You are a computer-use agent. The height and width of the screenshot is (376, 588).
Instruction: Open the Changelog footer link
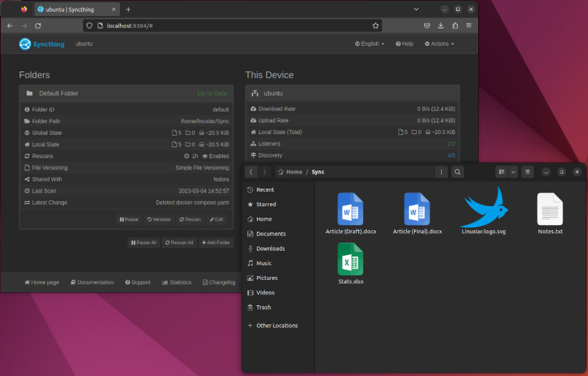click(x=219, y=282)
